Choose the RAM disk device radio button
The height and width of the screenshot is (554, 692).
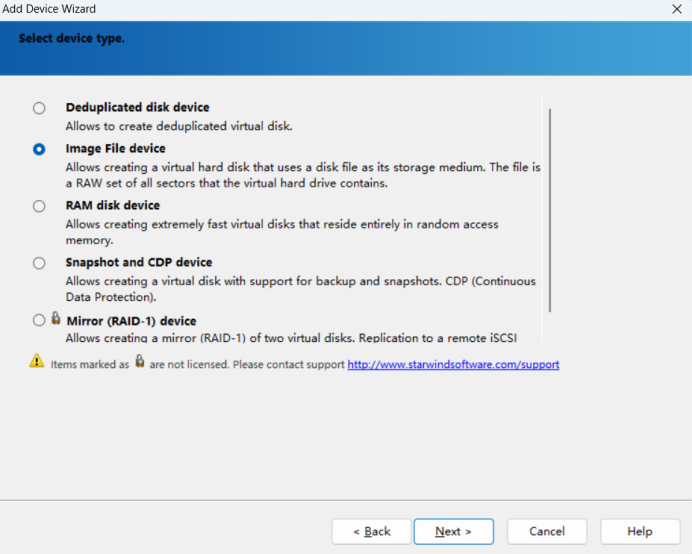pos(39,206)
